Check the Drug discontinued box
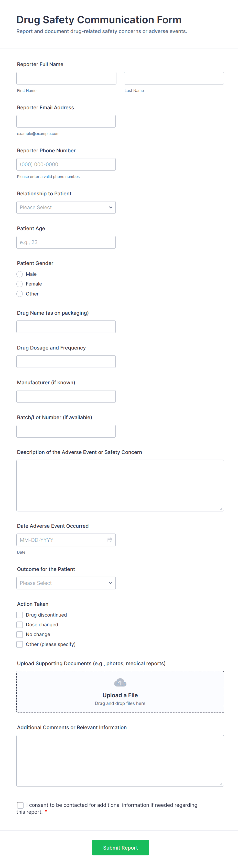The height and width of the screenshot is (868, 238). [20, 615]
